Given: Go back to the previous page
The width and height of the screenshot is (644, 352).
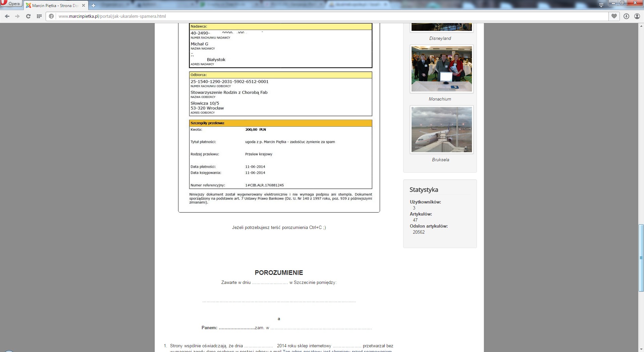Looking at the screenshot, I should [x=7, y=16].
